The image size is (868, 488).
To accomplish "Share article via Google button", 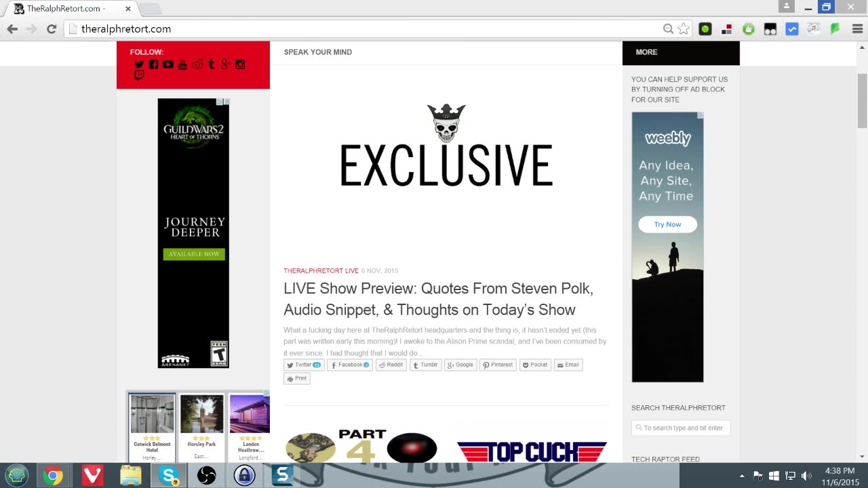I will pos(460,365).
